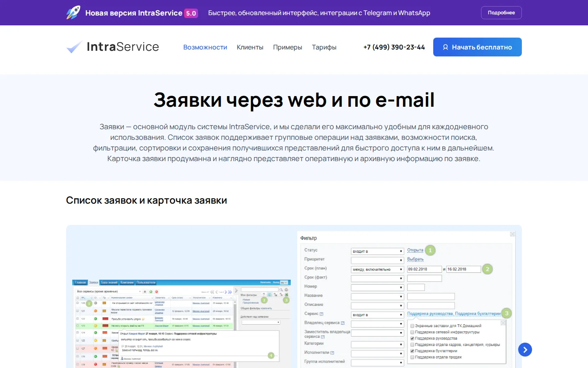Click the next-page arrow in requests pagination
This screenshot has height=368, width=588.
tap(226, 292)
